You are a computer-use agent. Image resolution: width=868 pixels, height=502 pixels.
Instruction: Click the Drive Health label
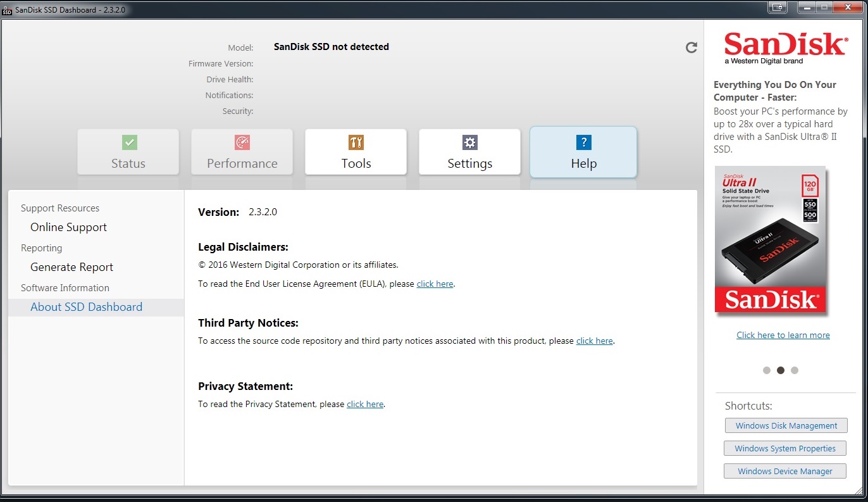[230, 80]
